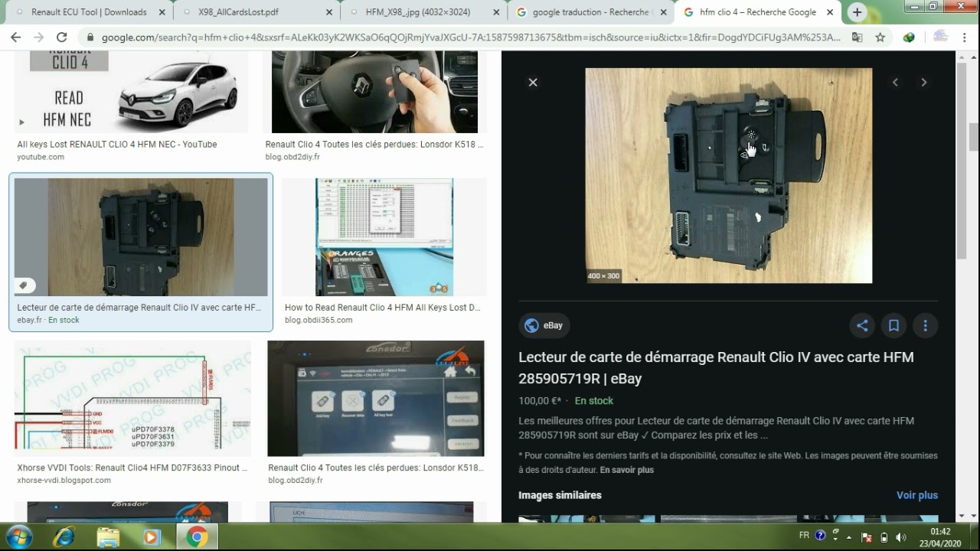This screenshot has height=551, width=980.
Task: Open Windows Explorer from taskbar
Action: (x=108, y=537)
